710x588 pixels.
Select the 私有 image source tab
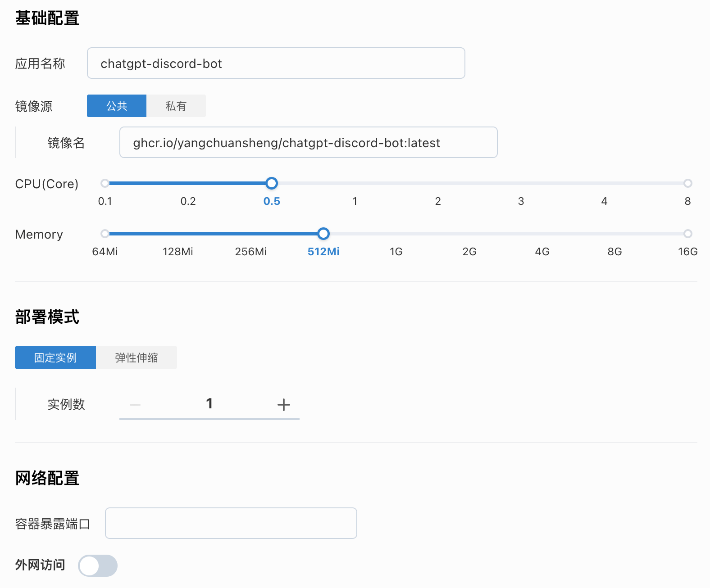pyautogui.click(x=176, y=106)
